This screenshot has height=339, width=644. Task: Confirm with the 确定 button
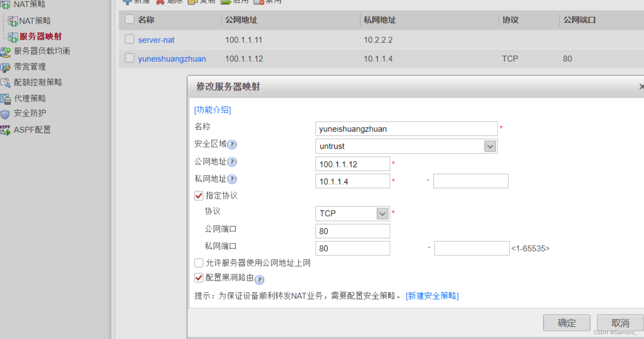pos(566,323)
